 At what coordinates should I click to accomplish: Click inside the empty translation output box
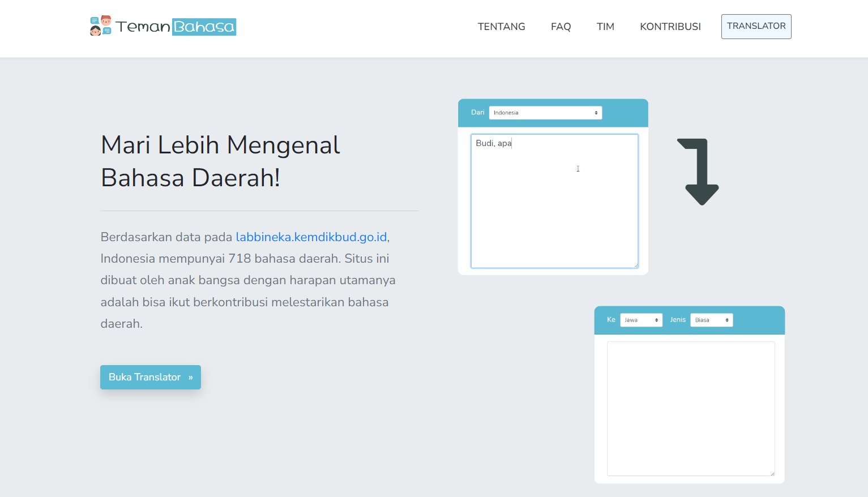click(x=690, y=408)
